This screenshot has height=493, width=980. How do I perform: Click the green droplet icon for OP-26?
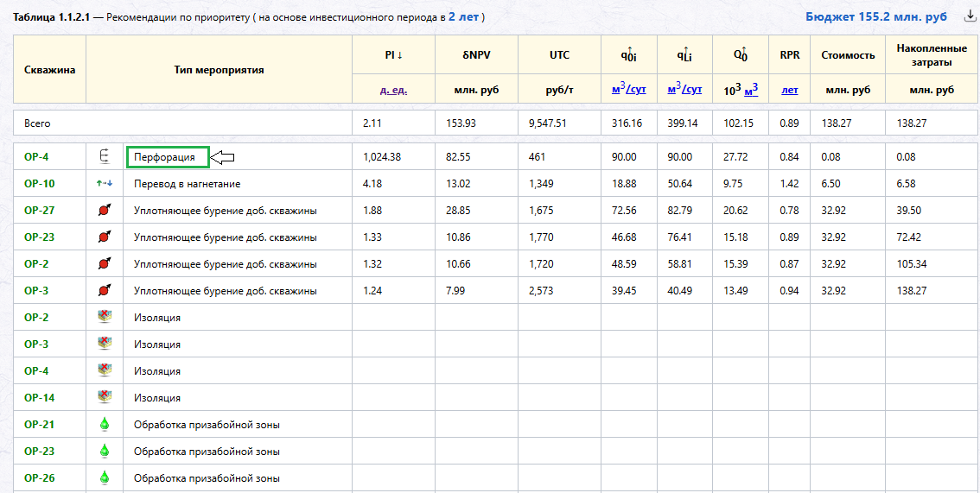point(105,478)
